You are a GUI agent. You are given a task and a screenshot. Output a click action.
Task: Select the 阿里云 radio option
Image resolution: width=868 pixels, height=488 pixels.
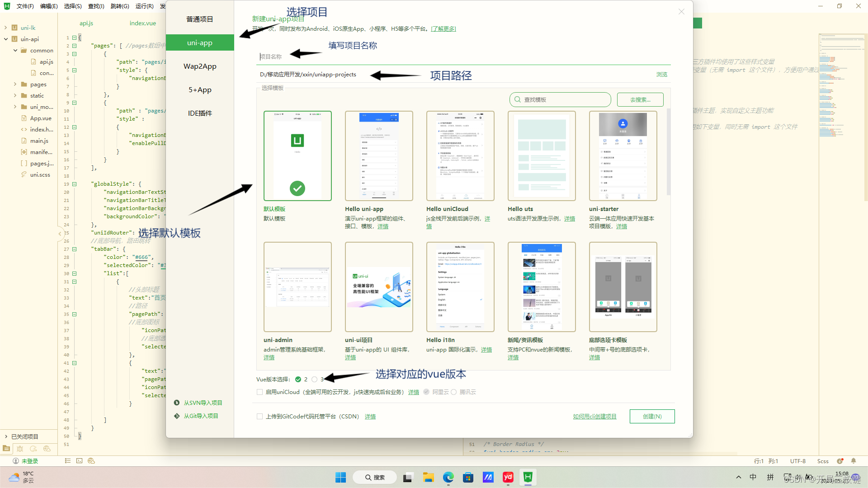tap(426, 392)
